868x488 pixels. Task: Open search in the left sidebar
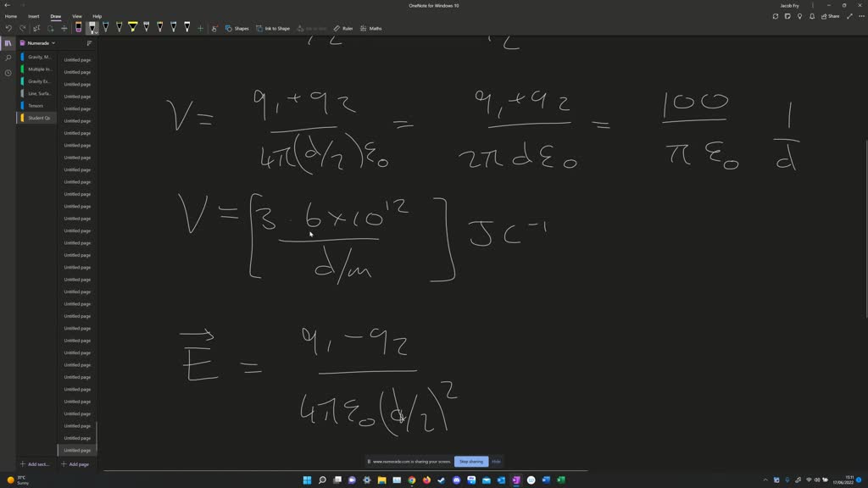click(7, 58)
